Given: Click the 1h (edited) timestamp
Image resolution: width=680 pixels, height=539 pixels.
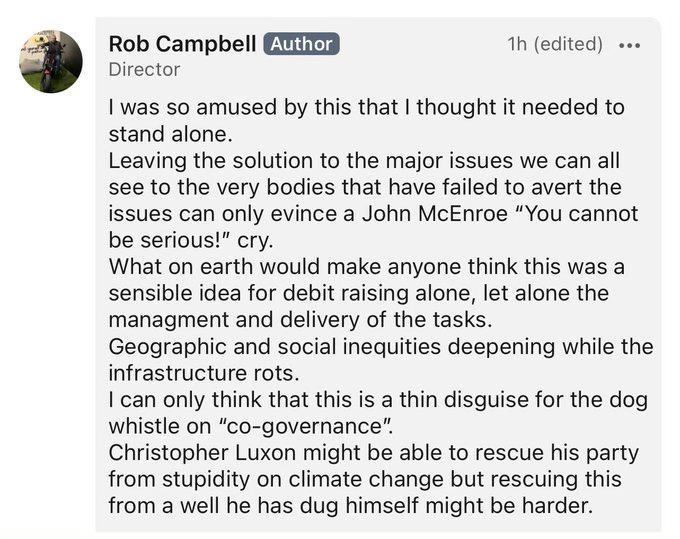Looking at the screenshot, I should [x=554, y=44].
